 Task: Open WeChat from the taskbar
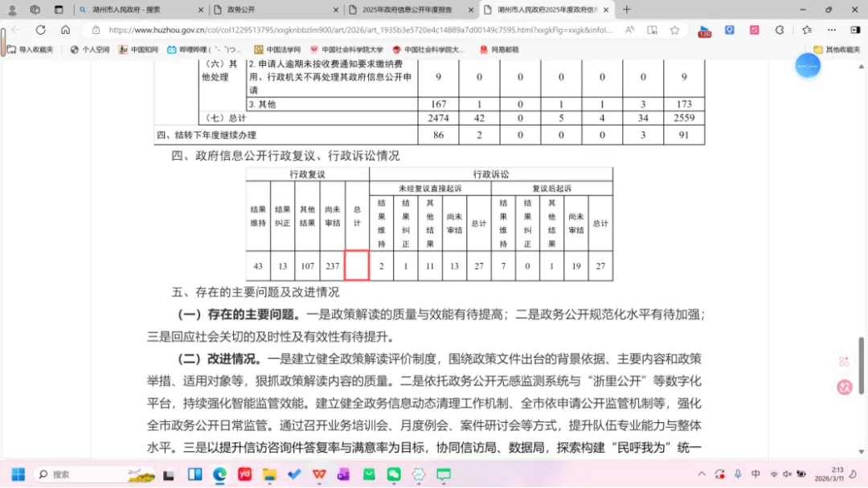click(394, 474)
